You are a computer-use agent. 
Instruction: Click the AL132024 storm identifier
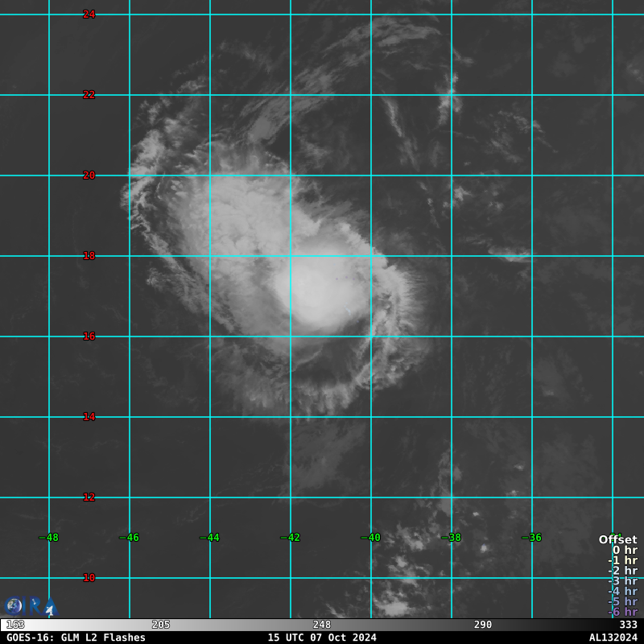coord(613,638)
